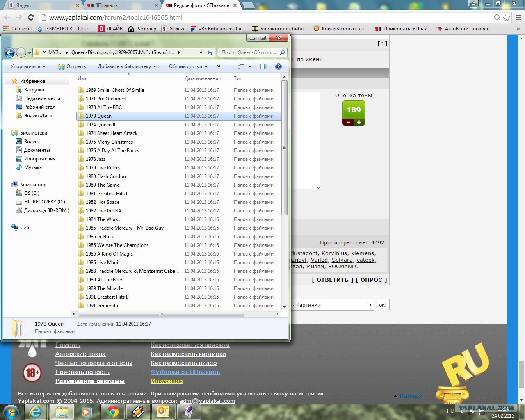The image size is (525, 420).
Task: Select the OS (C:) drive
Action: pyautogui.click(x=32, y=193)
